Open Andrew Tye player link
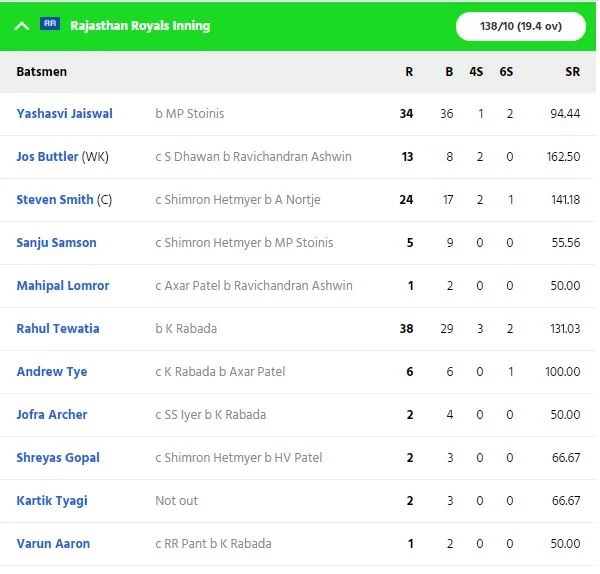Viewport: 600px width, 574px height. [52, 372]
